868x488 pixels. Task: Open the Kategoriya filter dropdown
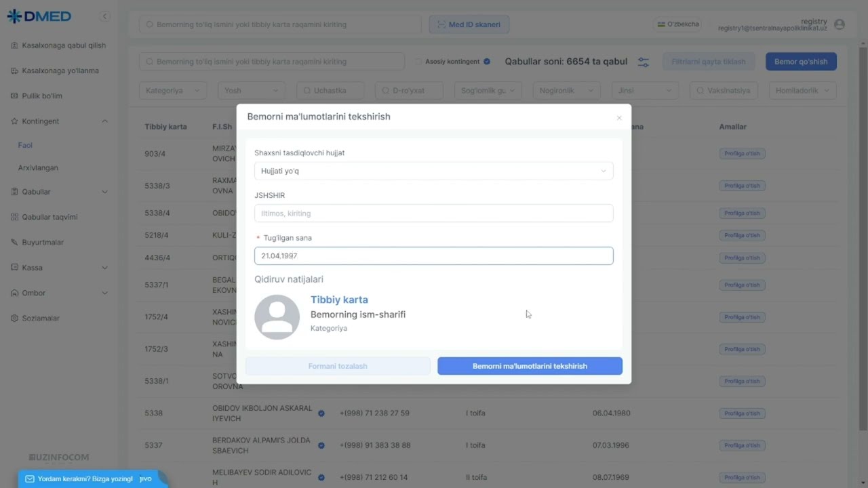point(172,90)
